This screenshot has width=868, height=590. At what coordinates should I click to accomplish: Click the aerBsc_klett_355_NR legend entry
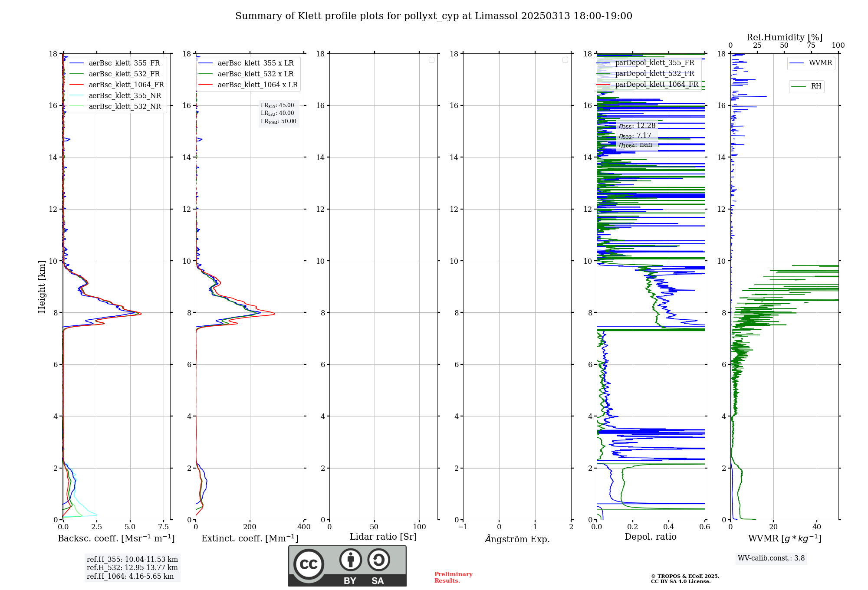[115, 96]
